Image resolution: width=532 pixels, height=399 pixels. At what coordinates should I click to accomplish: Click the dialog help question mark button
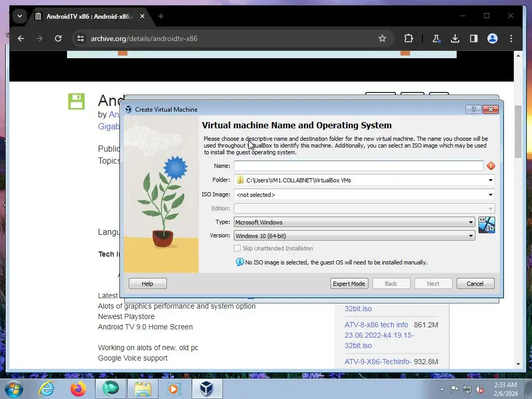coord(474,109)
